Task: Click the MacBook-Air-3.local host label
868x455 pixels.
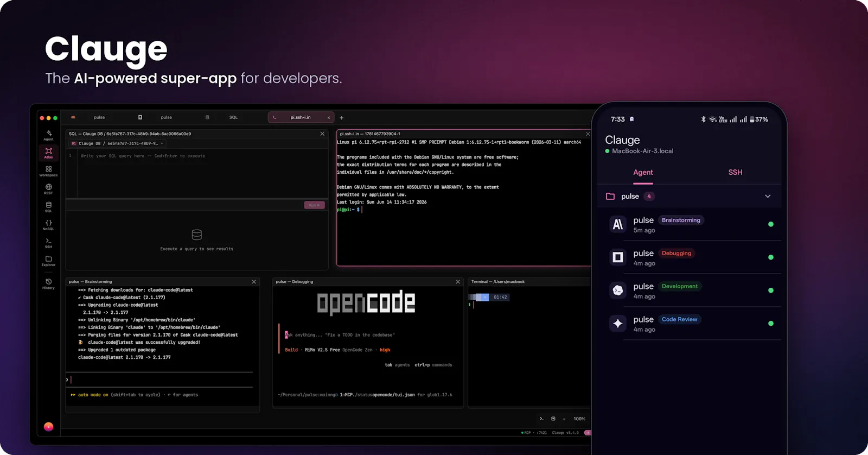Action: [x=642, y=151]
